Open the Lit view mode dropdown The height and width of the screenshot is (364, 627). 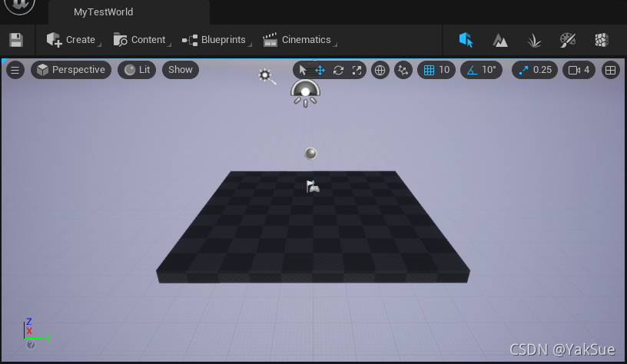pyautogui.click(x=137, y=70)
